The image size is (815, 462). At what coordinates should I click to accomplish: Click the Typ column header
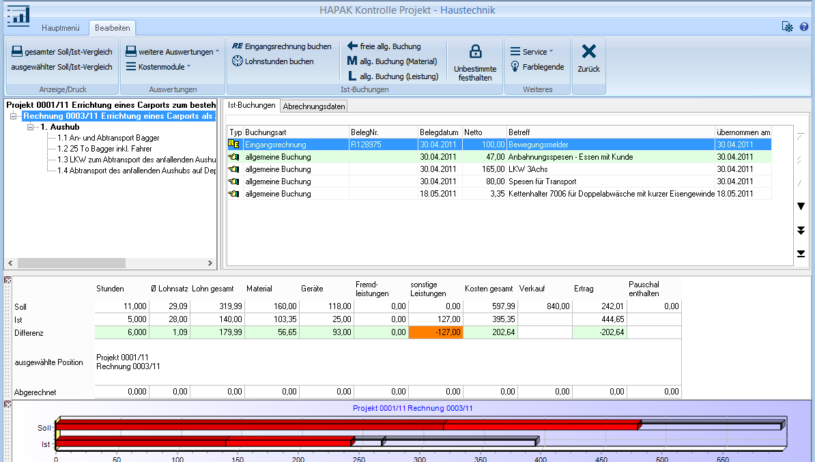tap(235, 132)
